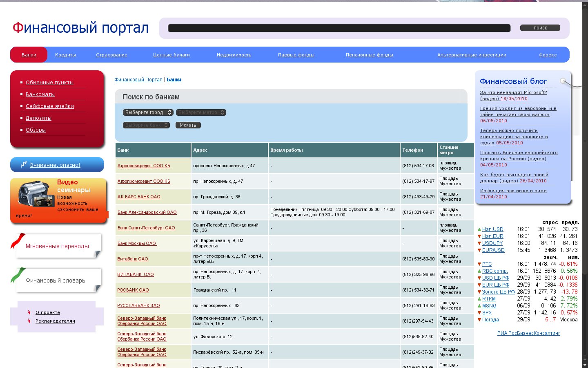Open ВИТАБАНК ОАО uppercase link
588x368 pixels.
click(136, 274)
